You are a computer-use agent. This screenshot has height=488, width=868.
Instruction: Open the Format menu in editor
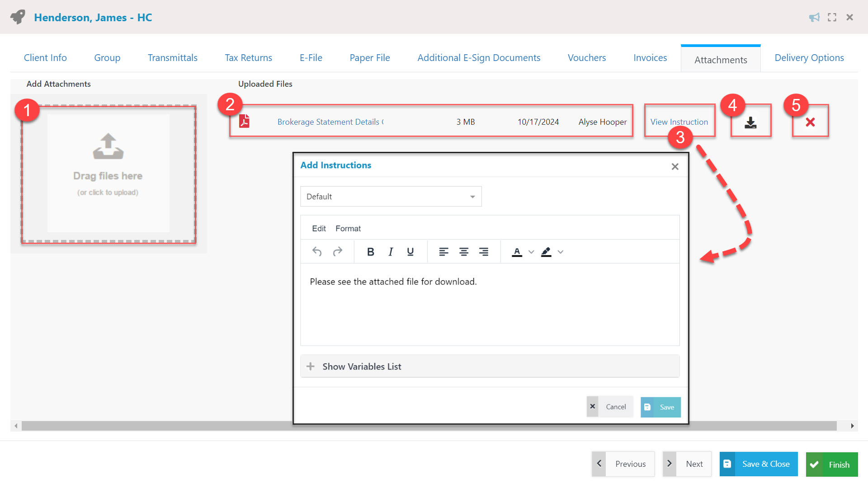click(x=348, y=229)
